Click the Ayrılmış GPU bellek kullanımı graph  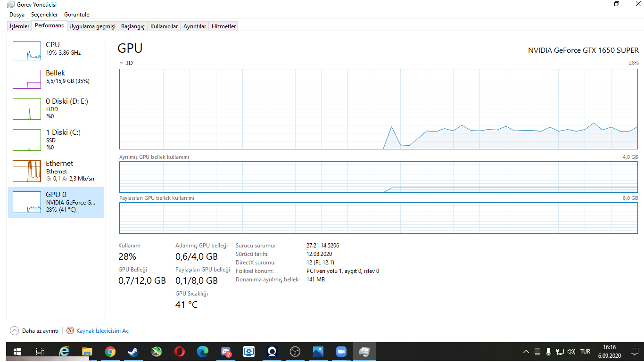pos(379,177)
